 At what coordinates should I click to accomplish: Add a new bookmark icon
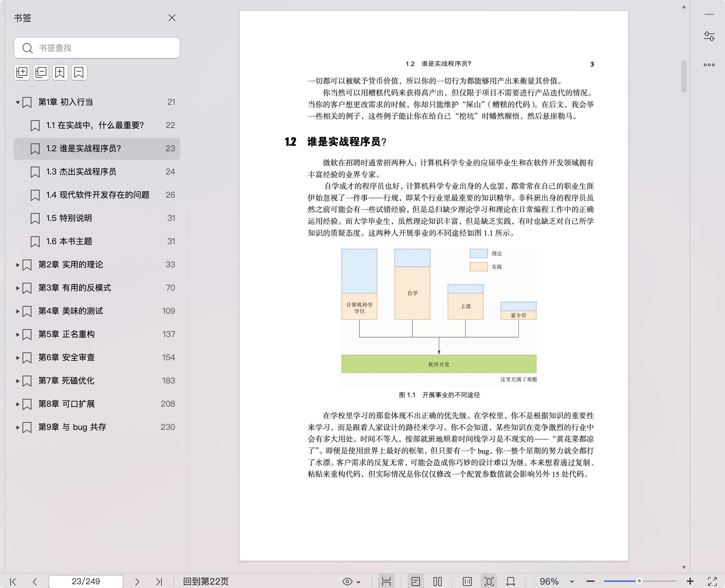tap(60, 72)
